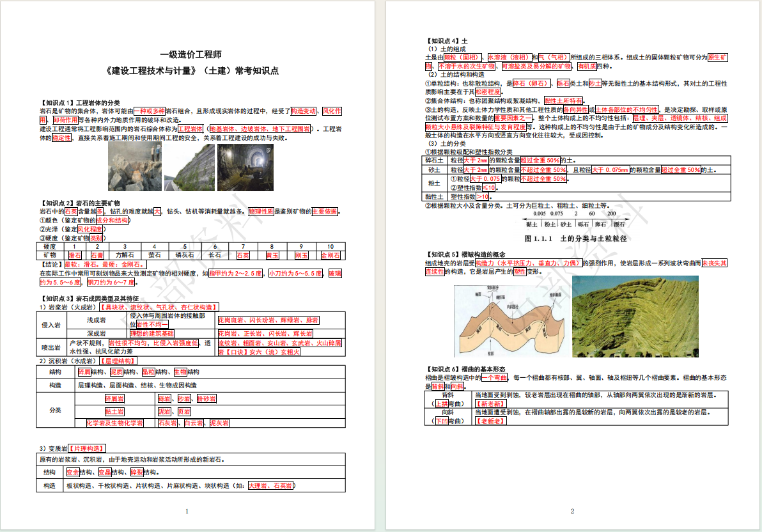Select the 黏性土 table row label
The width and height of the screenshot is (762, 532).
click(x=435, y=196)
